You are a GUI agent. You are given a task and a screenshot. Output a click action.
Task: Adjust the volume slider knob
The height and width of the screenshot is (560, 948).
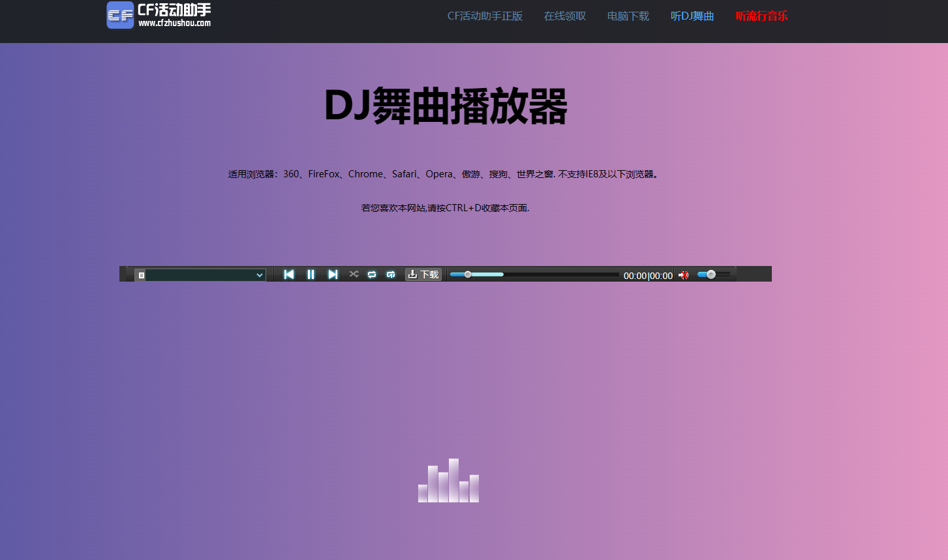(711, 274)
